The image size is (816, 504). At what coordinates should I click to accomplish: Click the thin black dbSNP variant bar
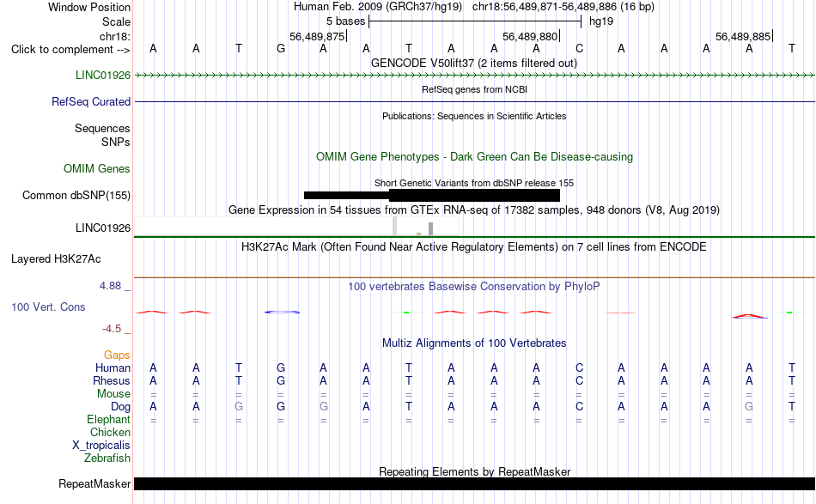pos(347,195)
